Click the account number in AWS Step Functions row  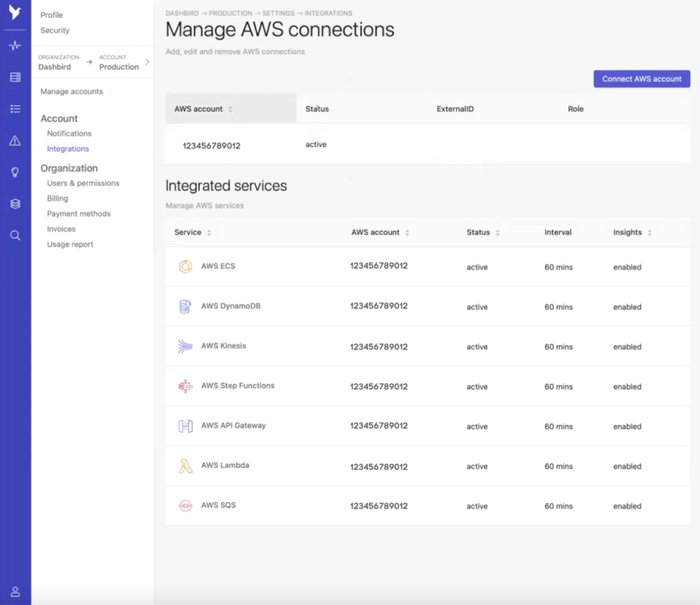pyautogui.click(x=379, y=387)
